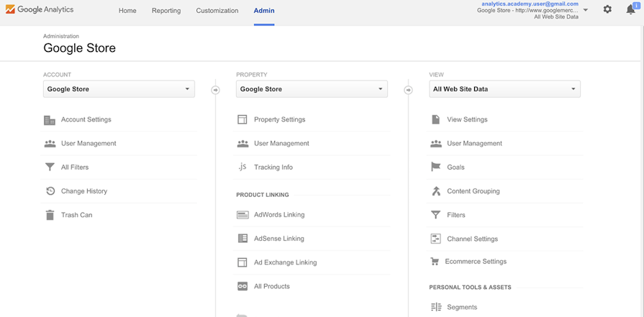The height and width of the screenshot is (317, 644).
Task: Open the AdWords Linking link
Action: point(279,215)
